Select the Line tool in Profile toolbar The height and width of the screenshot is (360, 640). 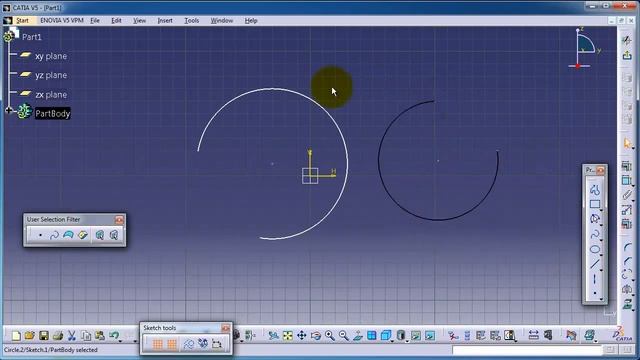(x=595, y=264)
